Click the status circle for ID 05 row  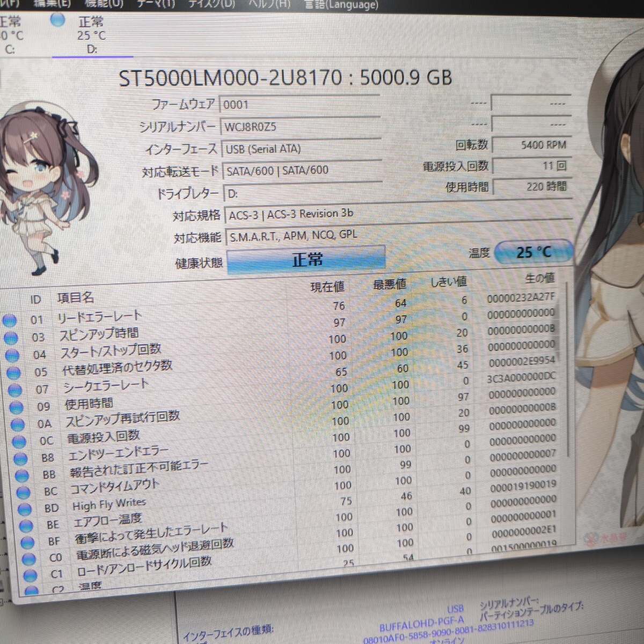[x=13, y=372]
